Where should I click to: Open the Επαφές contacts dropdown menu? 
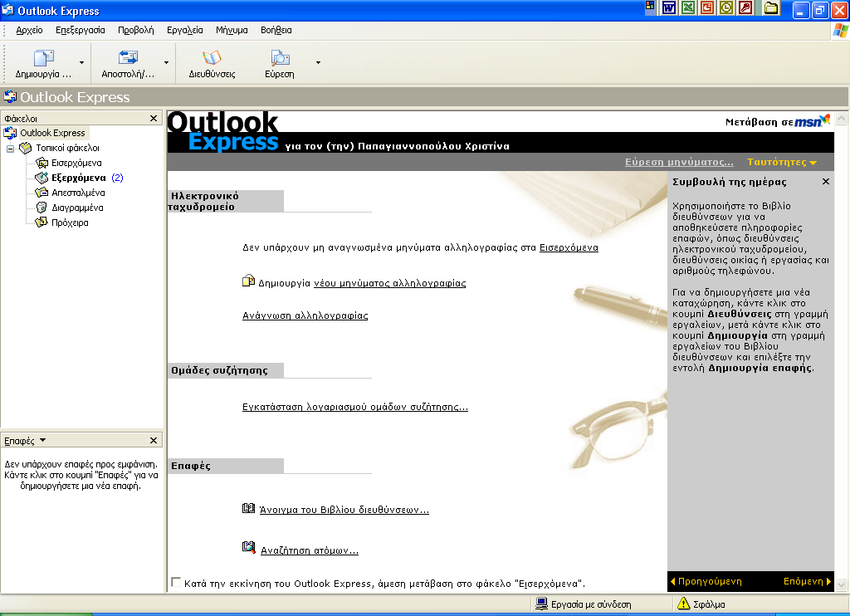25,441
